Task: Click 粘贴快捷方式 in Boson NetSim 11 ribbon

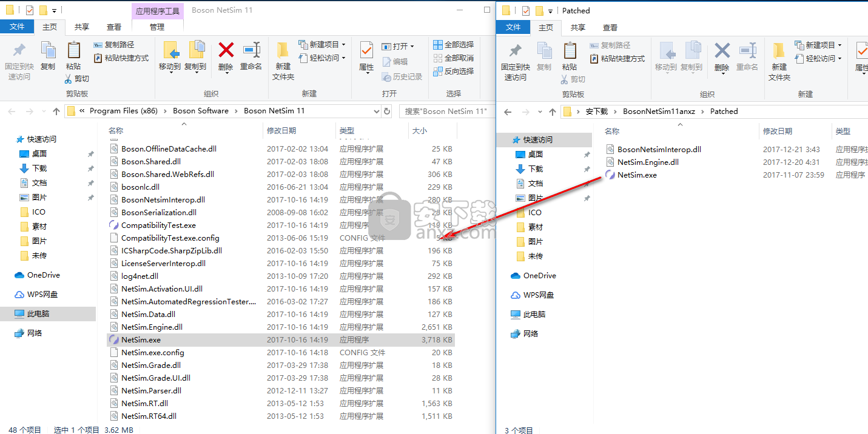Action: [121, 58]
